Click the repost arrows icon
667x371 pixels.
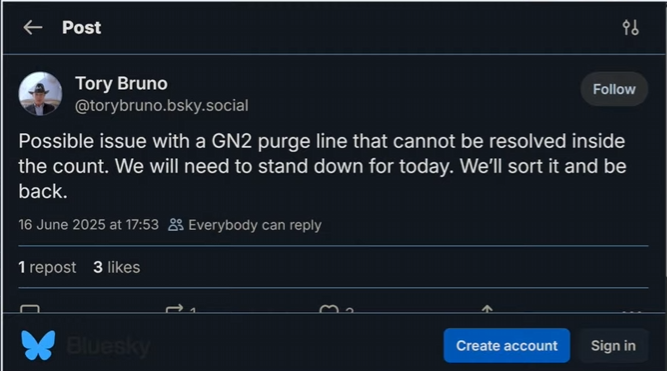(x=174, y=308)
